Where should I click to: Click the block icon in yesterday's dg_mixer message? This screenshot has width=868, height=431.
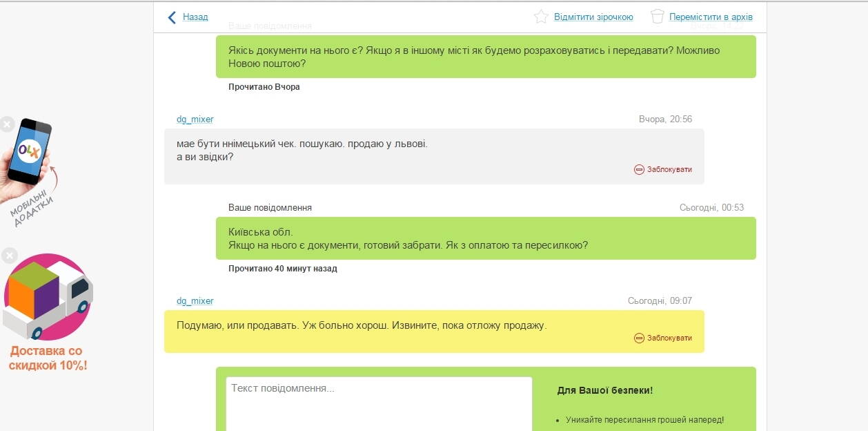point(639,169)
